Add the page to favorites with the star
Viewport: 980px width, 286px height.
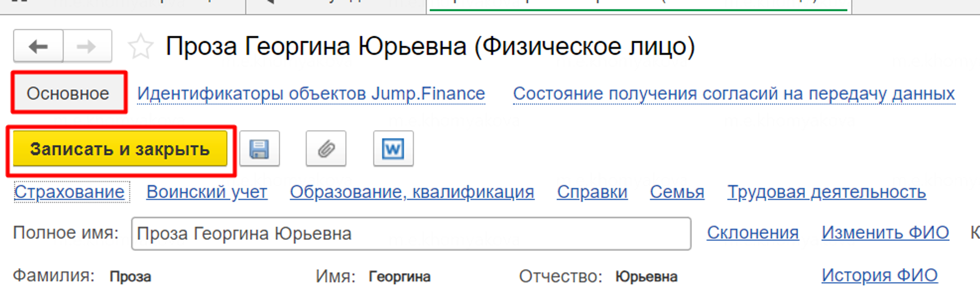click(x=141, y=47)
